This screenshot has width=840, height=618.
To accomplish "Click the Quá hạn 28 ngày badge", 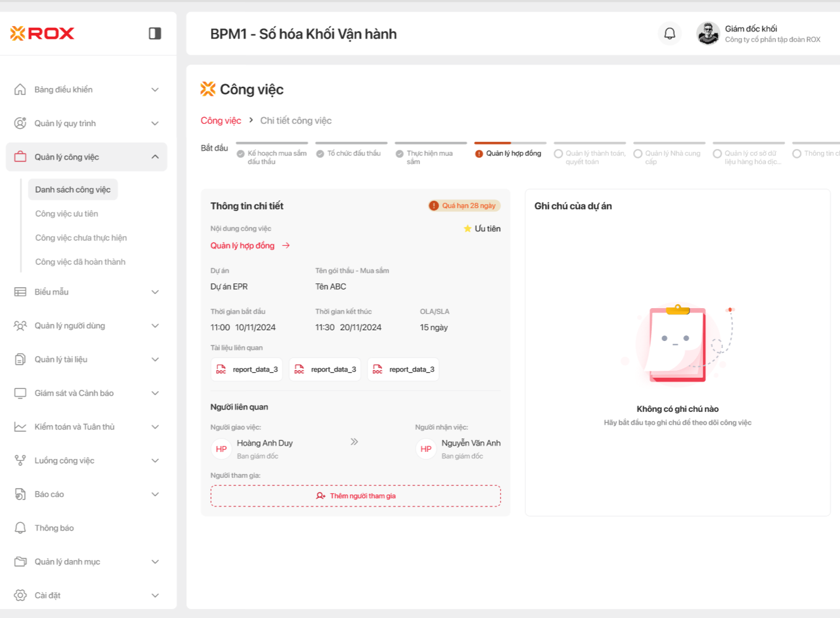I will click(464, 206).
